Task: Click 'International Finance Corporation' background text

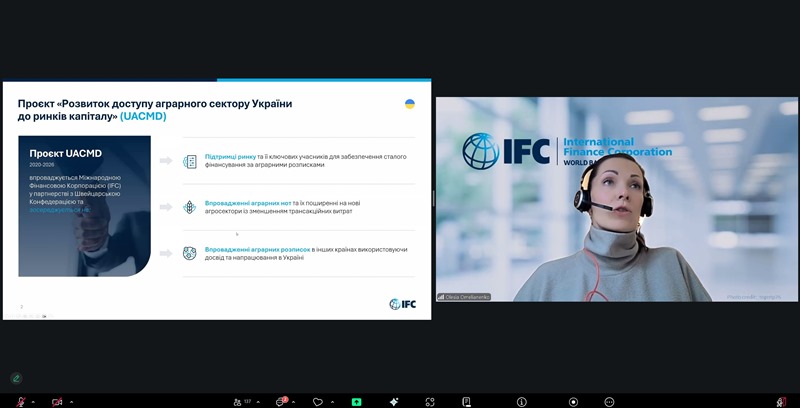Action: point(617,147)
